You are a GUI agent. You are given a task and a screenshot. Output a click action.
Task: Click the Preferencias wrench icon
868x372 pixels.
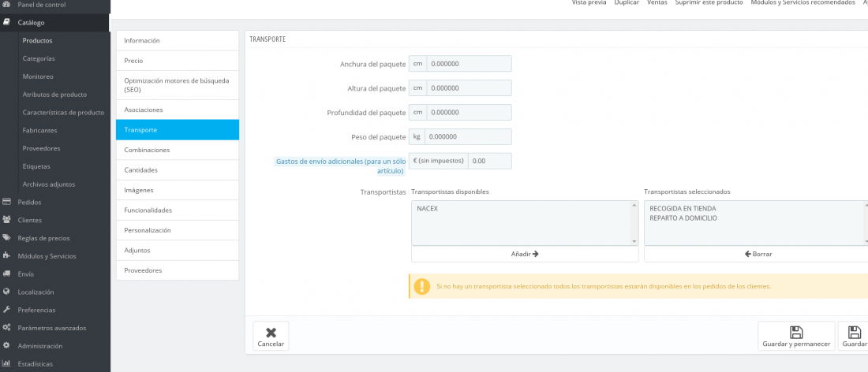coord(6,310)
